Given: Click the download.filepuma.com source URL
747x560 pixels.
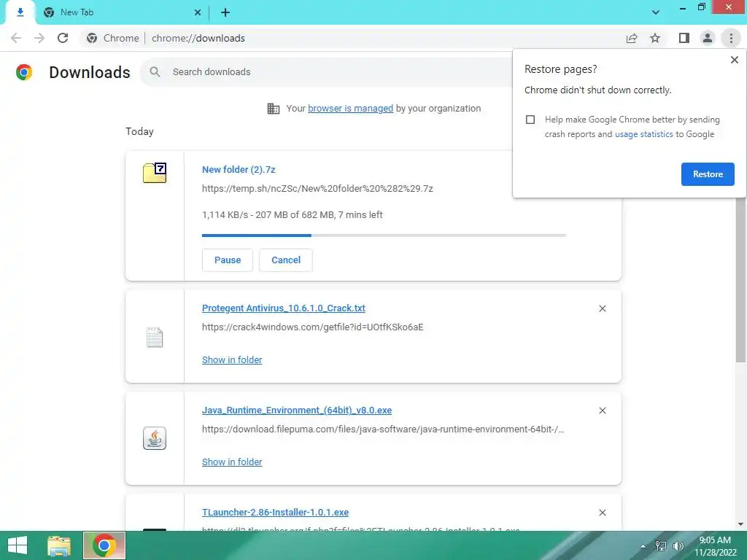Looking at the screenshot, I should 383,429.
